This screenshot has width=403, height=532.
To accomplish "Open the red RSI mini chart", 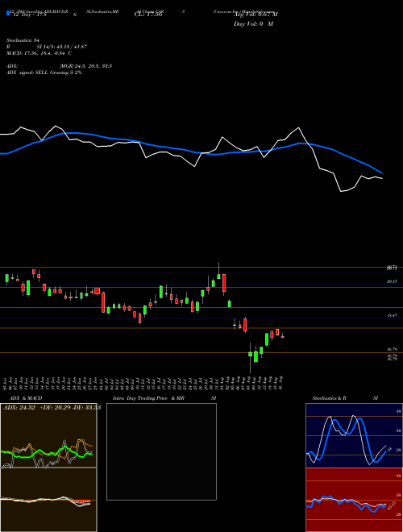I will coord(354,500).
